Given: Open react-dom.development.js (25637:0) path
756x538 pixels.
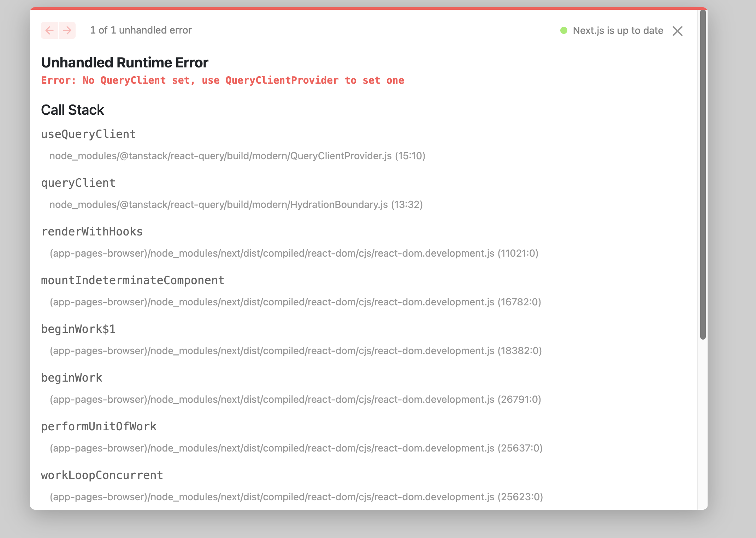Looking at the screenshot, I should point(296,448).
